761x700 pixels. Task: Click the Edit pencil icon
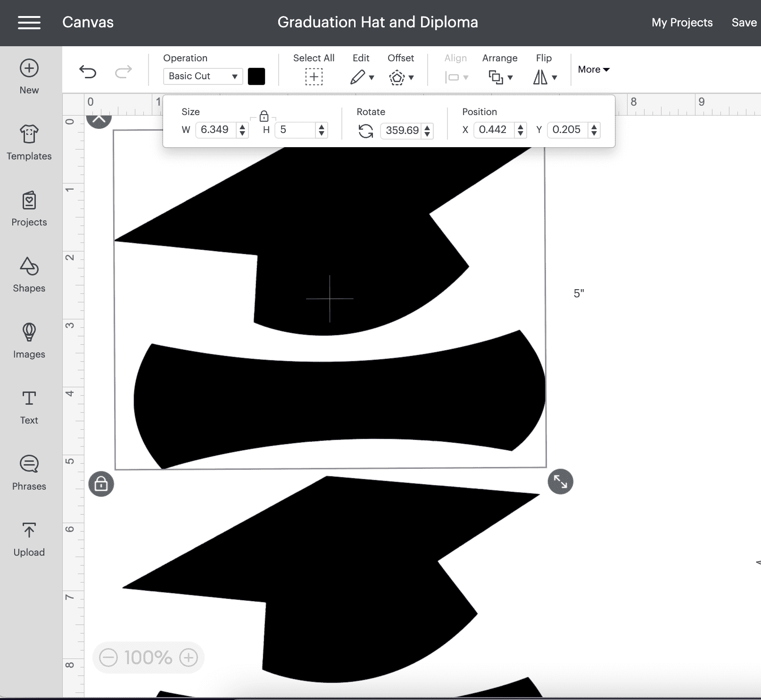tap(358, 77)
